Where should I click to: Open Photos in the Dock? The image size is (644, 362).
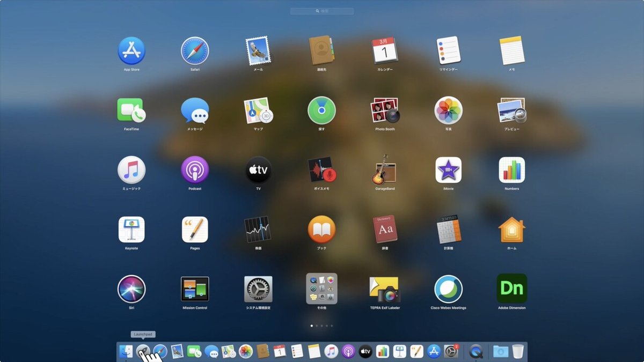coord(246,351)
